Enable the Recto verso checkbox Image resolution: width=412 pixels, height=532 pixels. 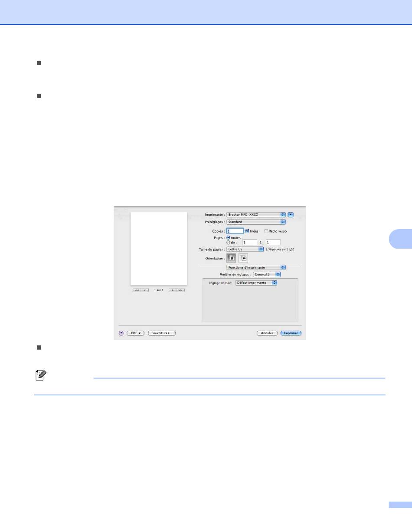coord(266,231)
